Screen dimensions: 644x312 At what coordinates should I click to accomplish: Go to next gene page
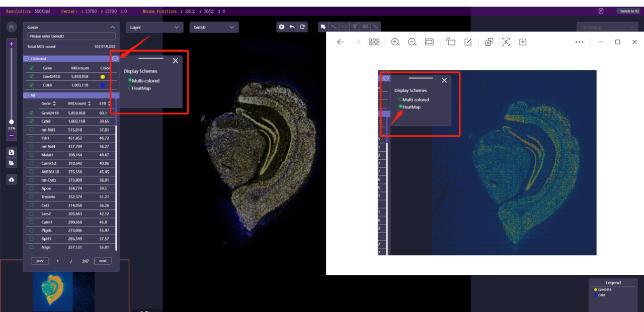coord(103,261)
